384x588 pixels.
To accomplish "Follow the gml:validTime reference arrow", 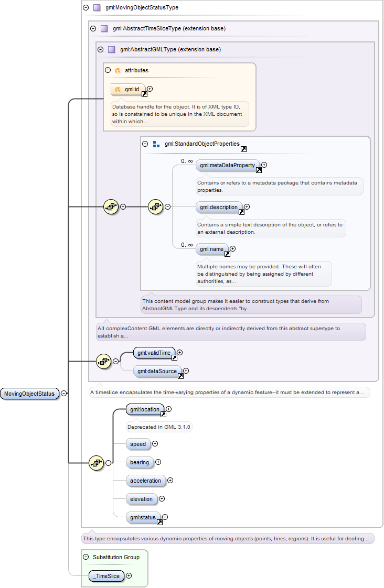I will click(x=175, y=358).
